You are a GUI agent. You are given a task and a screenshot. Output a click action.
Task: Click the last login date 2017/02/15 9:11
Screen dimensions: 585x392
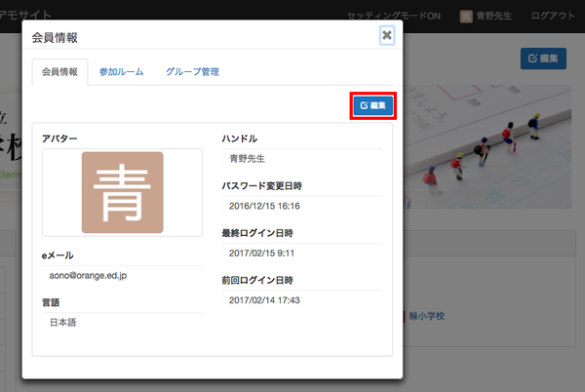261,253
